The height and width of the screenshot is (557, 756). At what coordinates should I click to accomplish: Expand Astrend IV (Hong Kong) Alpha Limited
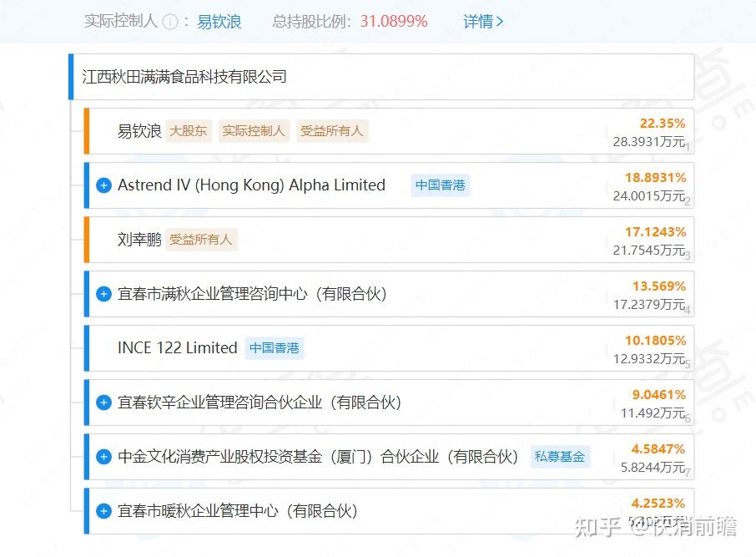[103, 185]
